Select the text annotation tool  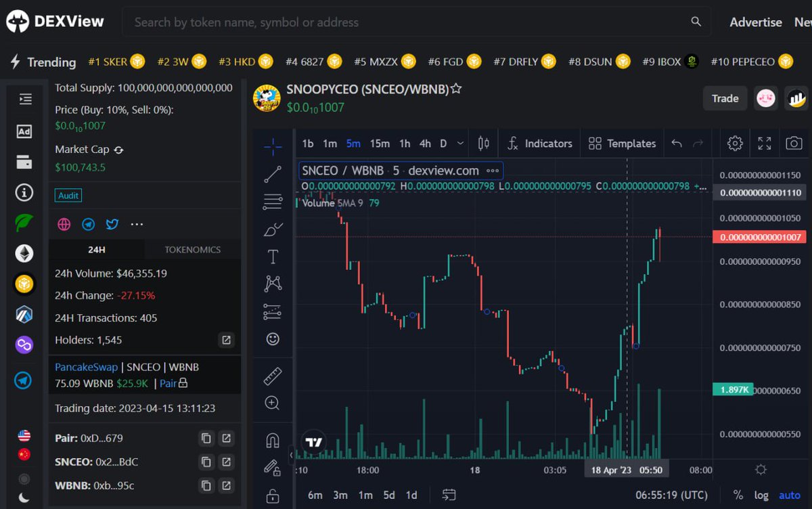click(x=273, y=257)
